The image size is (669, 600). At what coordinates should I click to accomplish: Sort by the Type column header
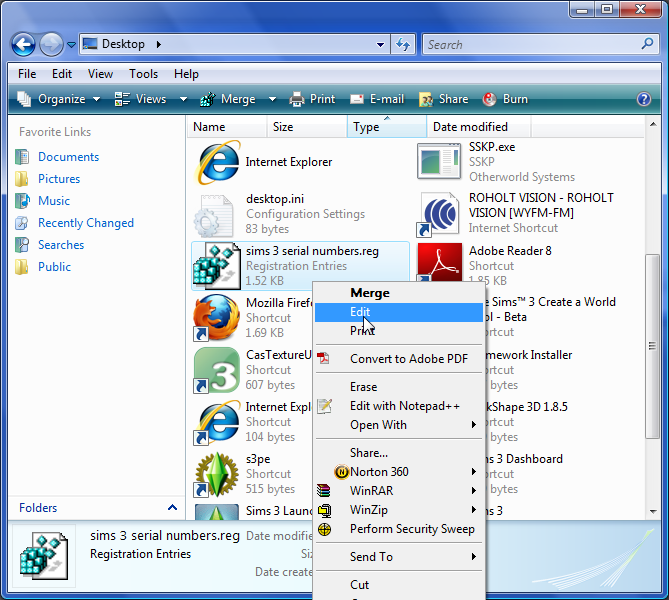(x=387, y=127)
